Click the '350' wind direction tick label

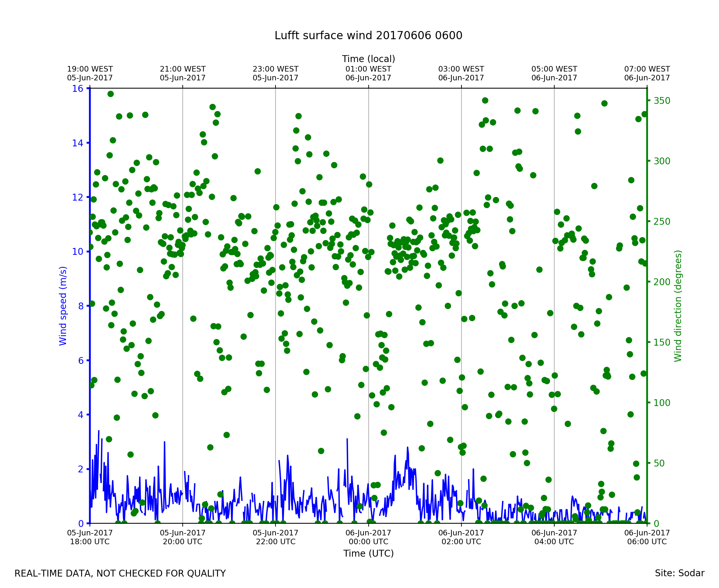[x=662, y=101]
